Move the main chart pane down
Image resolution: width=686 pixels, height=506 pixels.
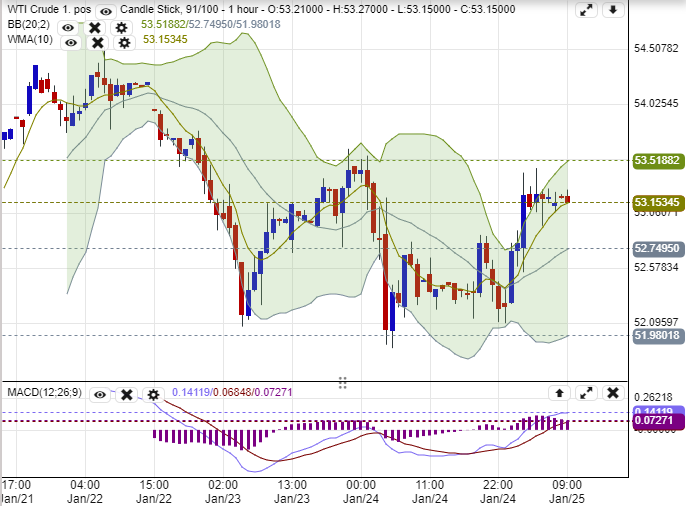click(x=613, y=10)
